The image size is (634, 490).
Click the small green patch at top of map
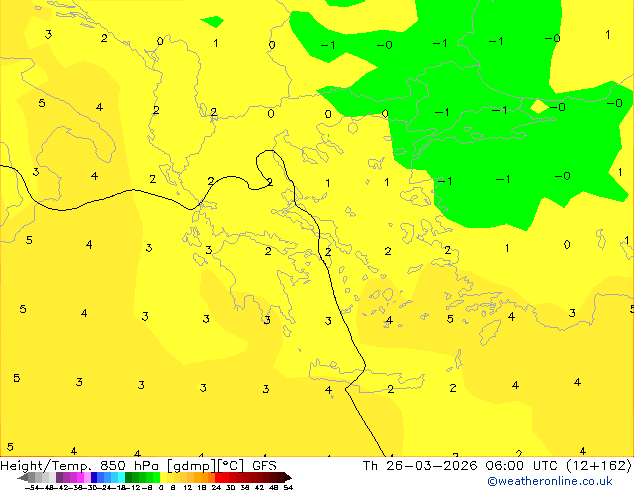point(212,21)
